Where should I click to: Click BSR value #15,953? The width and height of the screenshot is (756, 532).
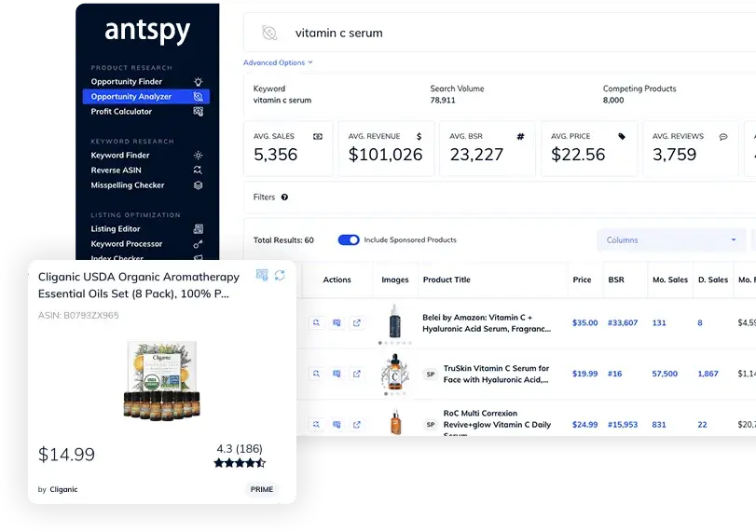(623, 425)
